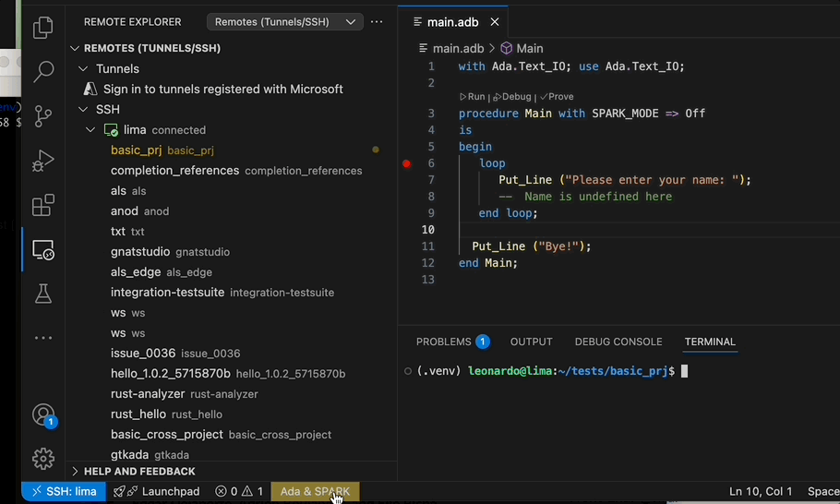Open the Explorer view in activity bar
Screen dimensions: 840x504
[42, 29]
